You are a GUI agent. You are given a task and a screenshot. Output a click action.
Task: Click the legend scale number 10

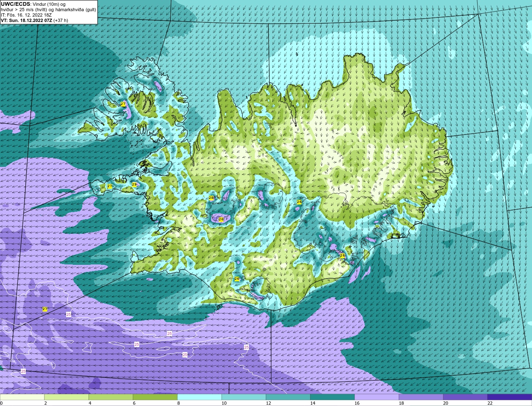[224, 403]
